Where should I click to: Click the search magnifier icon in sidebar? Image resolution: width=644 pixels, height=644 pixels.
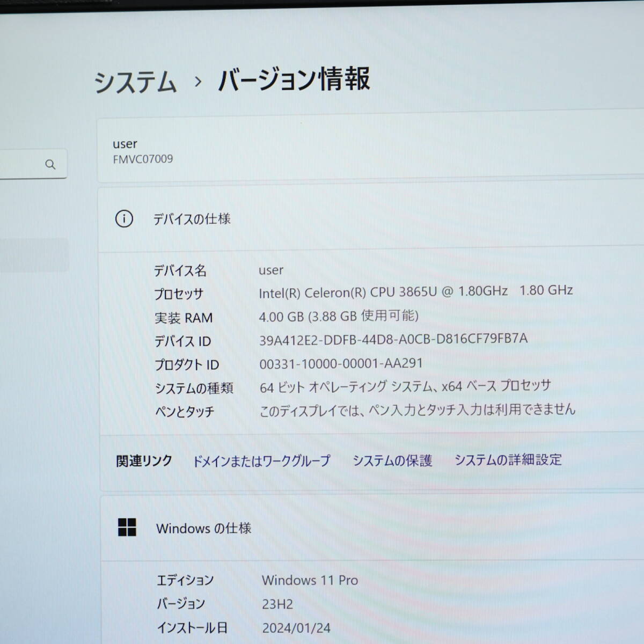pos(50,164)
